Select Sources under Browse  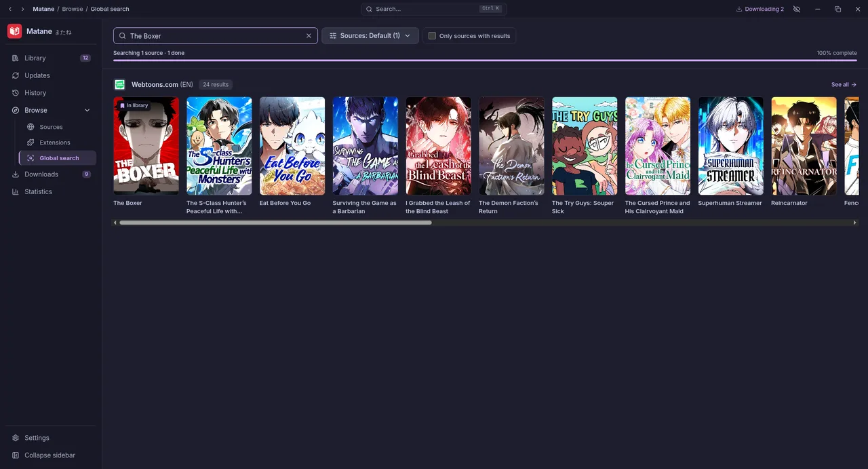point(58,127)
